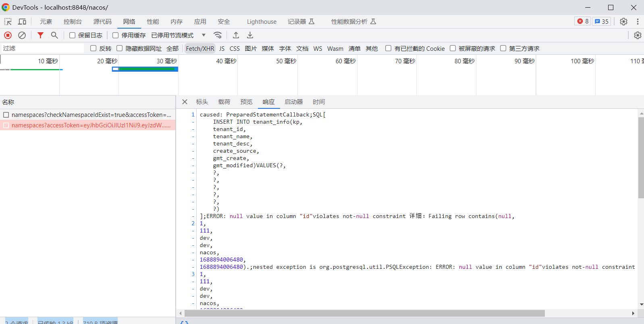Screen dimensions: 644x324
Task: Open the Console panel tab
Action: click(x=73, y=22)
